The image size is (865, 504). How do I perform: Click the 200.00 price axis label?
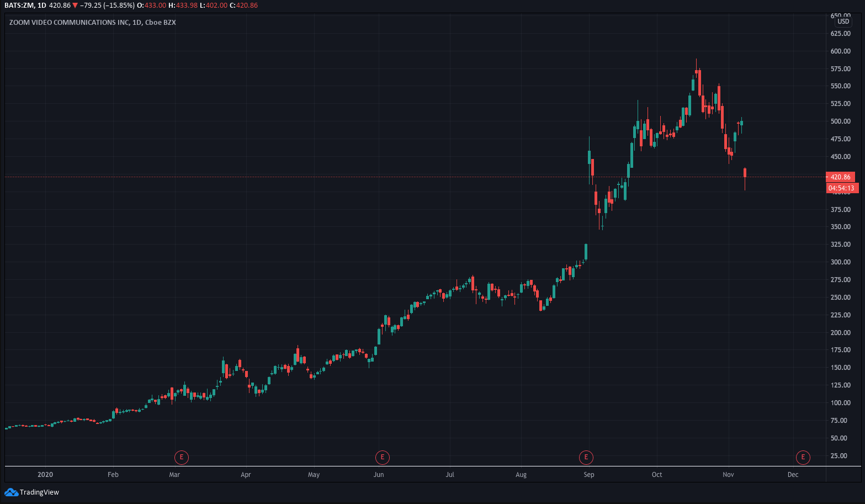pos(841,333)
